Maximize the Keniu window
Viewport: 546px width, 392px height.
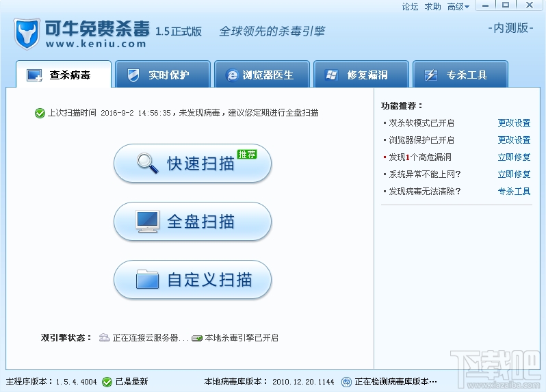[x=506, y=5]
